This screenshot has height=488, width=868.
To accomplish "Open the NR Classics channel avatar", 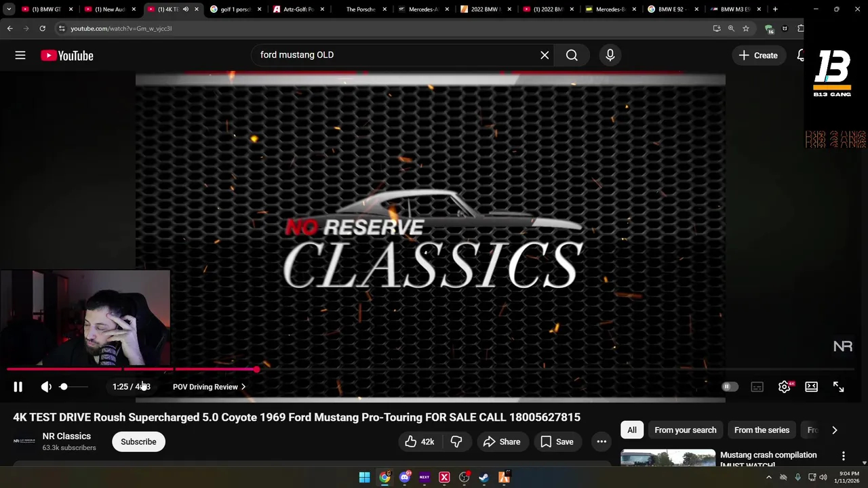I will [x=24, y=441].
